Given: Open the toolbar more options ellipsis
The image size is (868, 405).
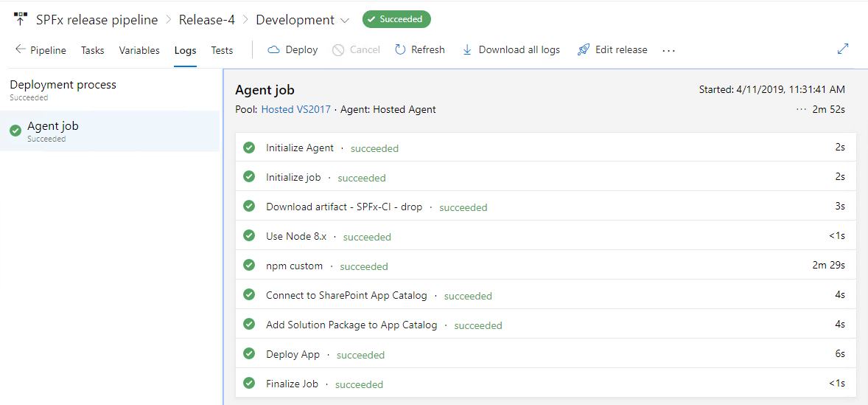Looking at the screenshot, I should 668,50.
